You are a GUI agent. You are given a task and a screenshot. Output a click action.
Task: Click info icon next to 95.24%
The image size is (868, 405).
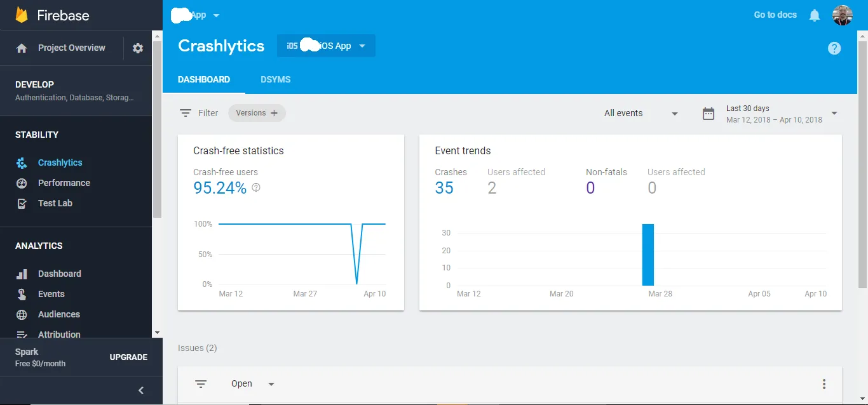pos(256,187)
